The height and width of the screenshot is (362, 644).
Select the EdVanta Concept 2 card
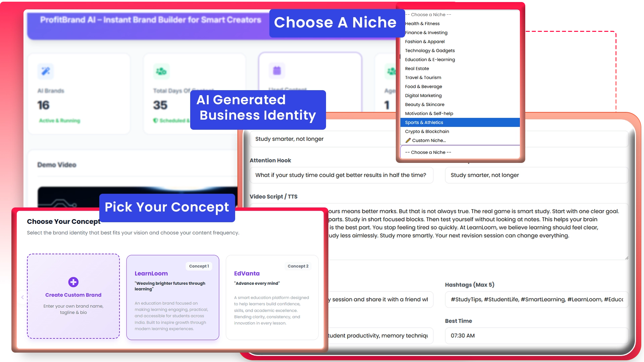[272, 297]
